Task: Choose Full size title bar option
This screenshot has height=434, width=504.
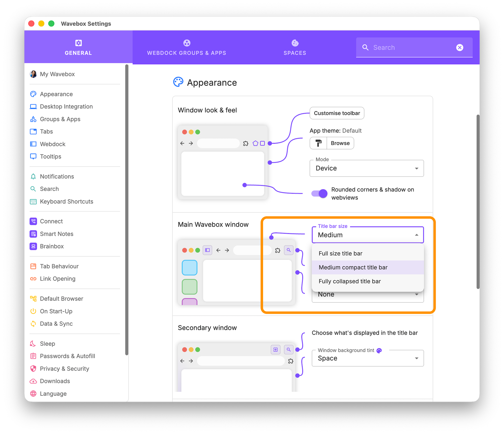Action: [x=368, y=253]
